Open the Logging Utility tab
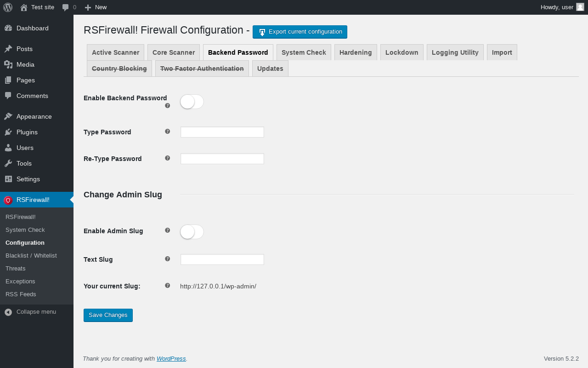 coord(455,52)
